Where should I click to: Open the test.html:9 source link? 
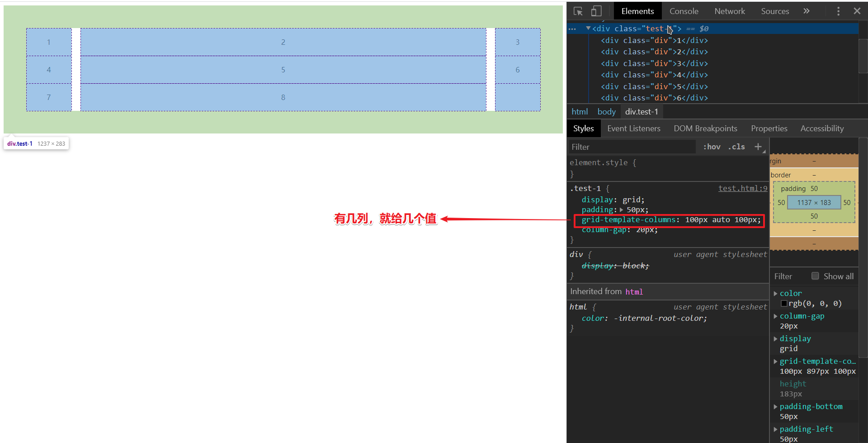(x=743, y=188)
